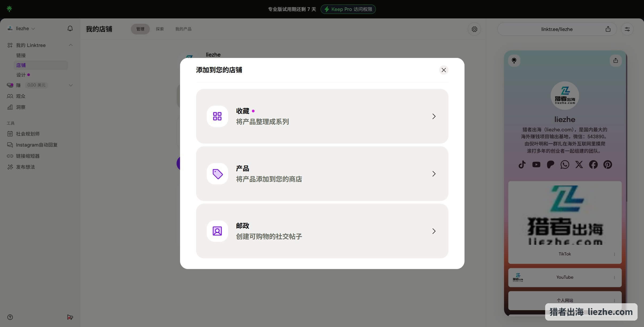
Task: Open the 收藏 option chevron
Action: tap(434, 116)
